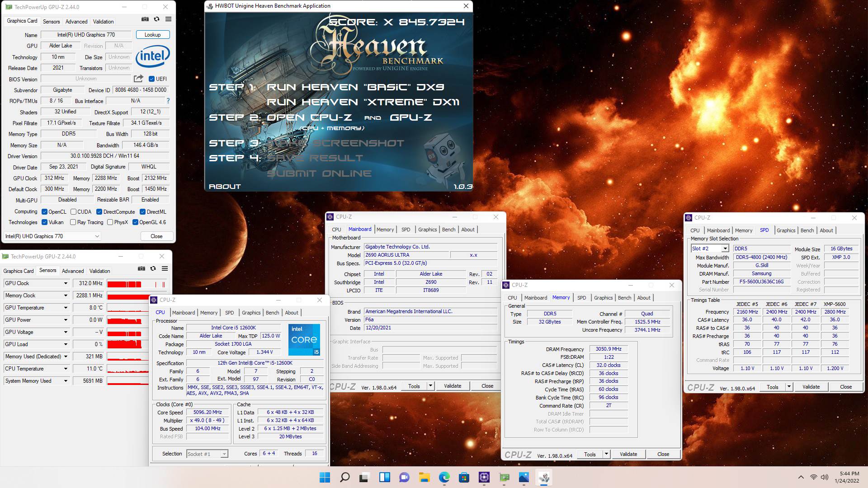This screenshot has width=868, height=488.
Task: Click the BIOS export share icon
Action: pyautogui.click(x=139, y=79)
